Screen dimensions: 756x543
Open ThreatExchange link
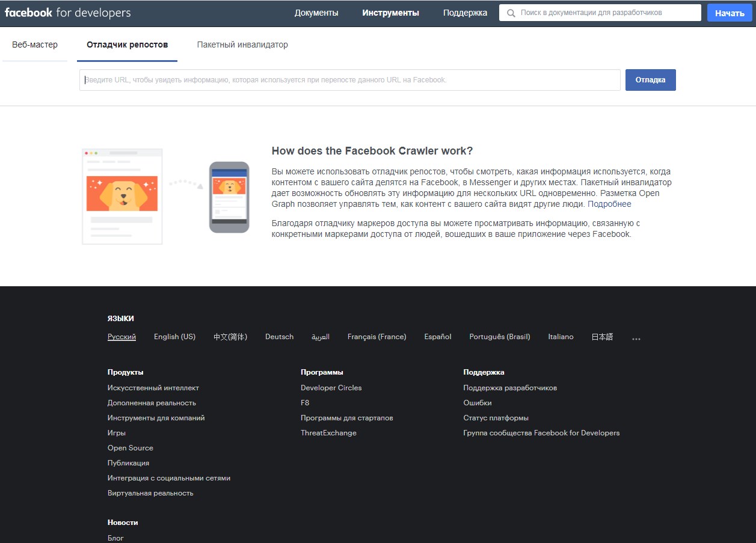click(x=329, y=433)
